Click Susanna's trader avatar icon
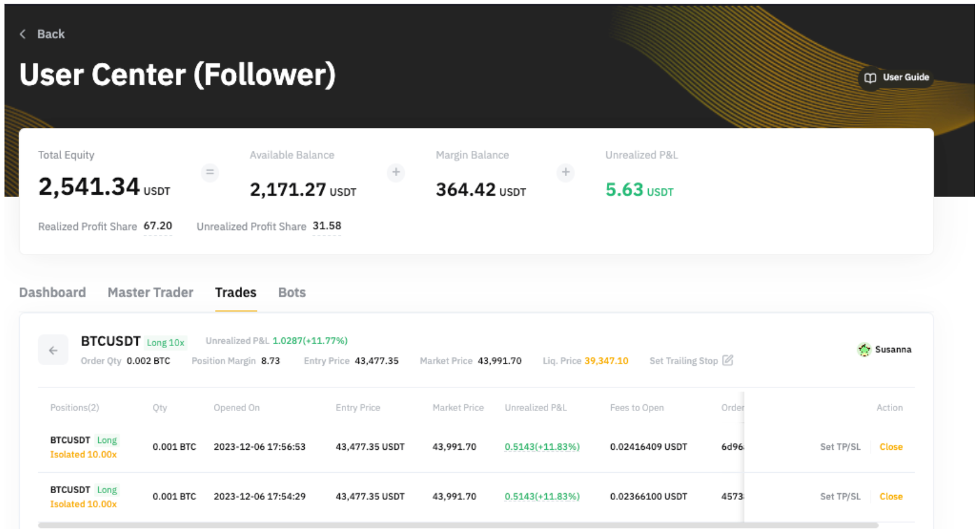The height and width of the screenshot is (529, 980). [864, 350]
